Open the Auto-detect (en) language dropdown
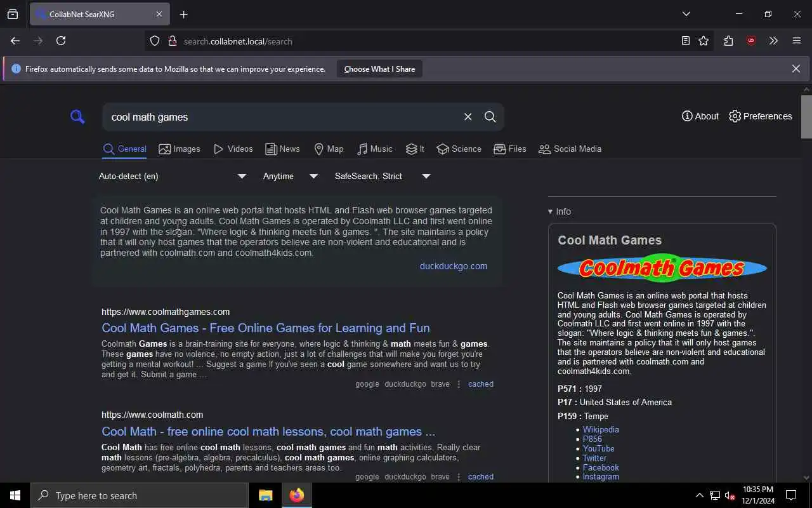812x508 pixels. click(x=173, y=176)
